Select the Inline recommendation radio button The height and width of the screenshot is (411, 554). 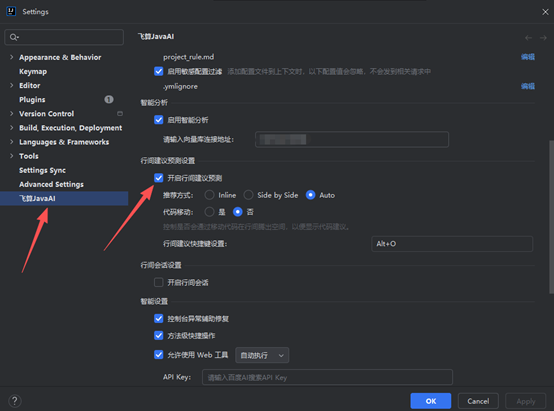click(209, 195)
